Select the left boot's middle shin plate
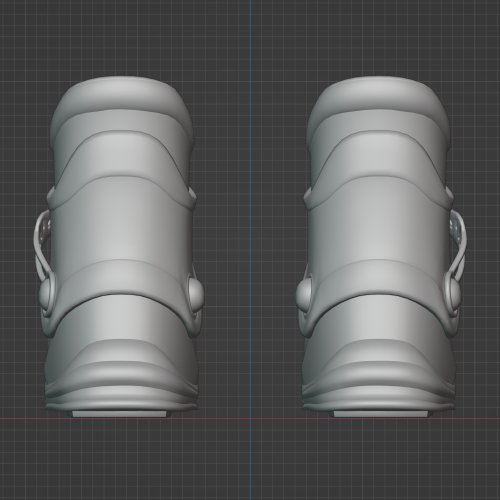The image size is (500, 500). (x=122, y=233)
